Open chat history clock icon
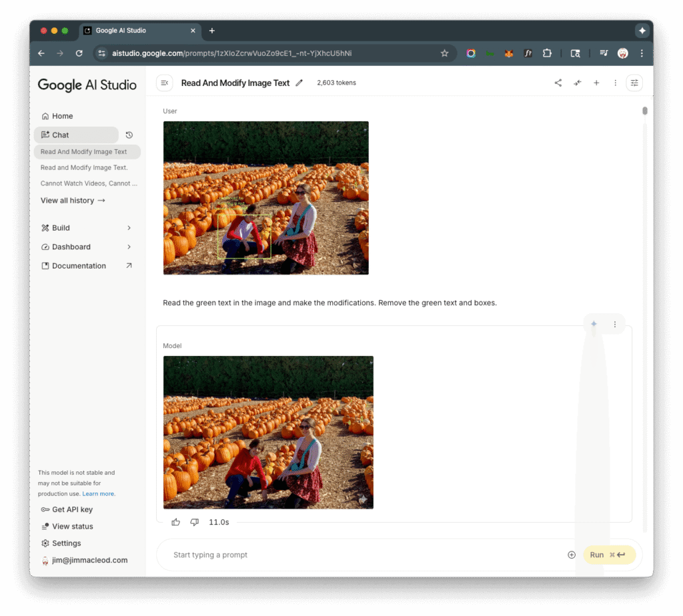 click(129, 135)
